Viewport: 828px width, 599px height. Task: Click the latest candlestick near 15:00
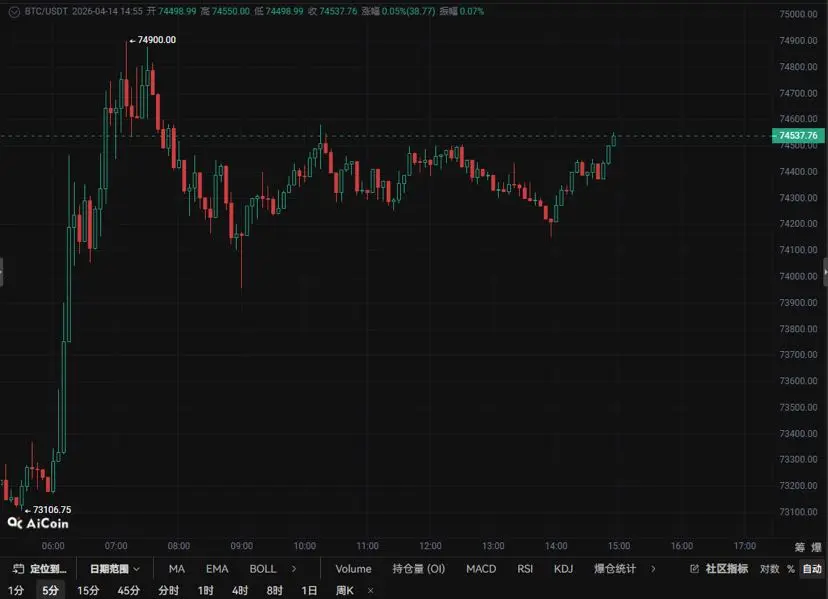[x=614, y=140]
